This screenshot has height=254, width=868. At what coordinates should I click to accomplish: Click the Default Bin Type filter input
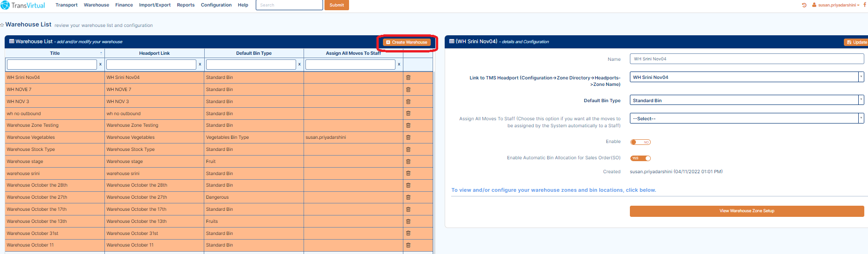click(251, 65)
